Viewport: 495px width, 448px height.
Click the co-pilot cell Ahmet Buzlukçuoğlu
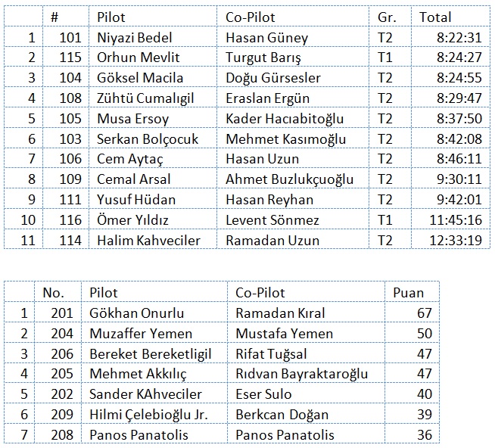coord(290,179)
